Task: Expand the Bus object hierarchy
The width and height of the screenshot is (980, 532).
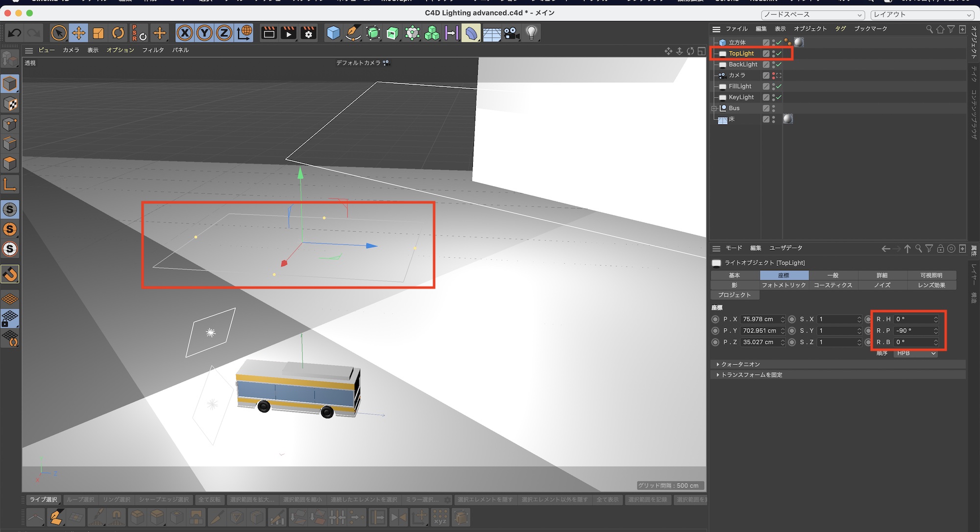Action: point(714,108)
